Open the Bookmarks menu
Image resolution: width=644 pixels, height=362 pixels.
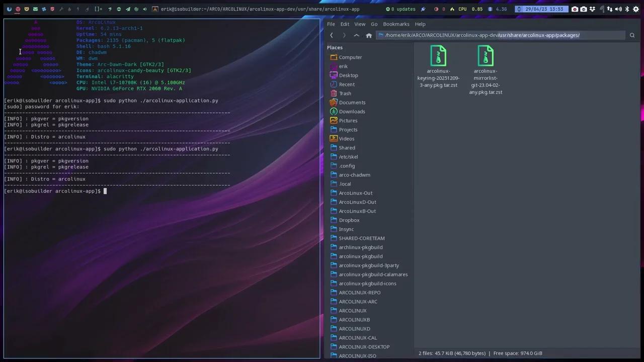(x=396, y=24)
